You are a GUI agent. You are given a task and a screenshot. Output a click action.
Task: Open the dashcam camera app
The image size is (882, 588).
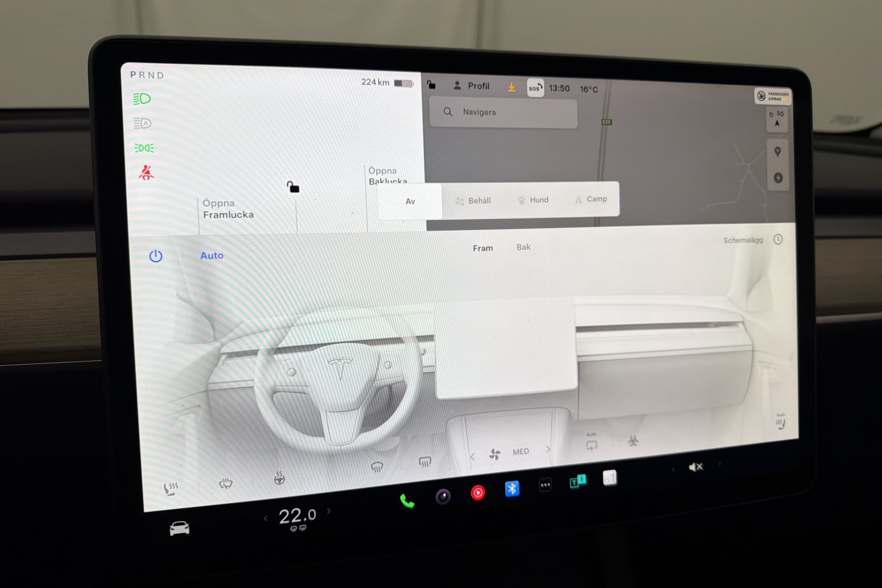pos(443,497)
